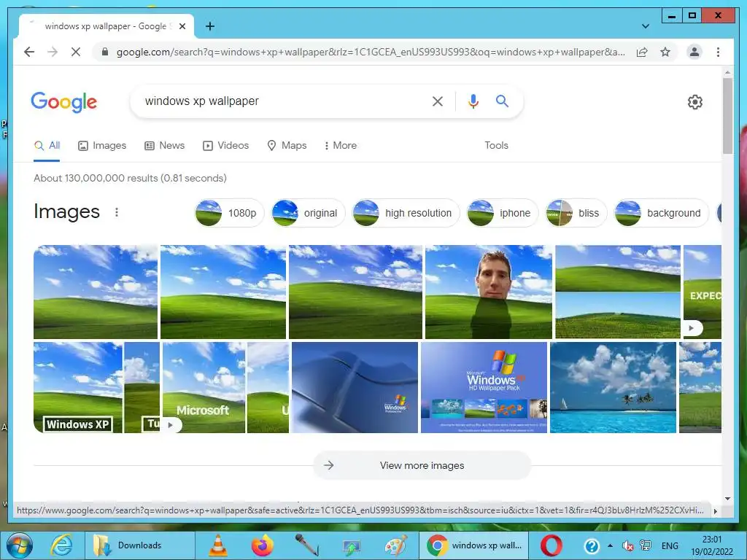The image size is (747, 560).
Task: Filter images by background chip
Action: pos(661,213)
